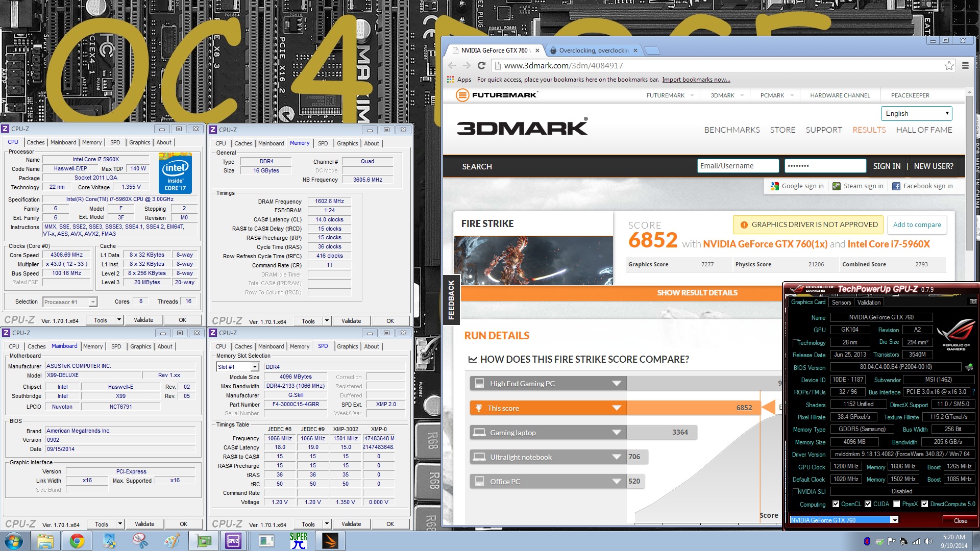Open the Apps shortcut in bookmarks bar

(x=459, y=80)
